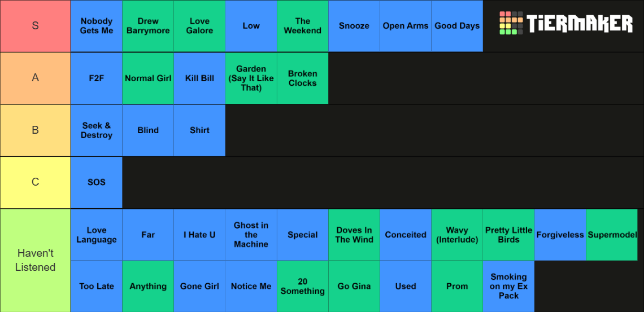Choose the Smoking on my Ex Pack tile
Viewport: 644px width, 312px height.
[x=508, y=286]
